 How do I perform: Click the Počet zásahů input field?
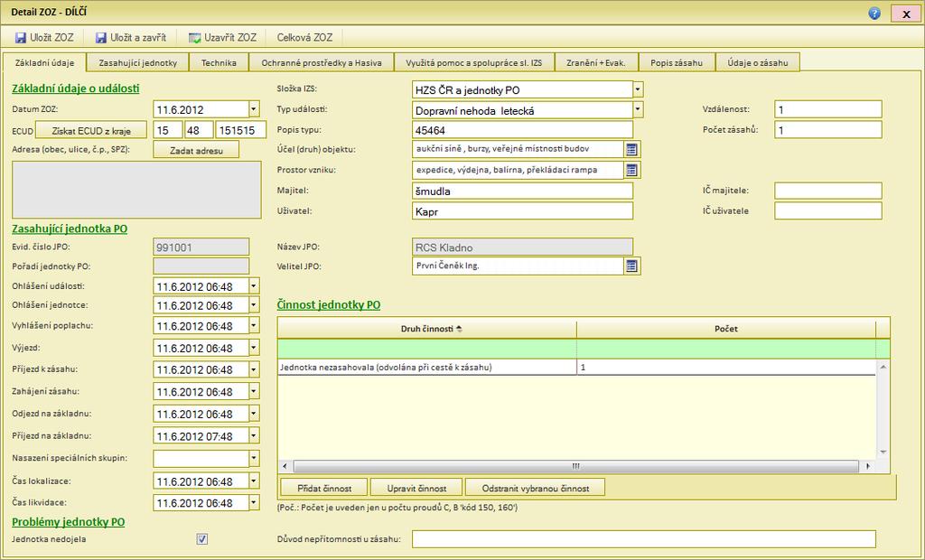828,130
